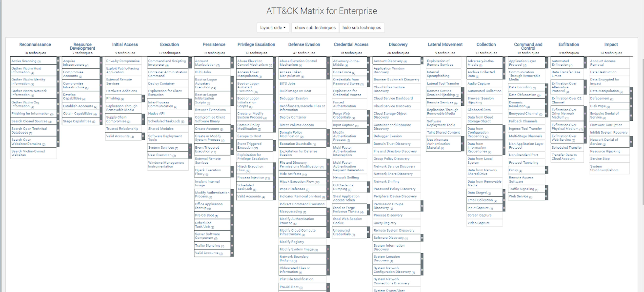Open the Screen Capture technique
Image resolution: width=644 pixels, height=292 pixels.
click(x=479, y=215)
